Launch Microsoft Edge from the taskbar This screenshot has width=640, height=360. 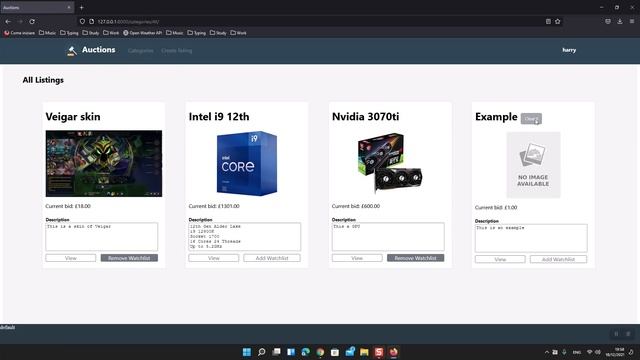[305, 352]
